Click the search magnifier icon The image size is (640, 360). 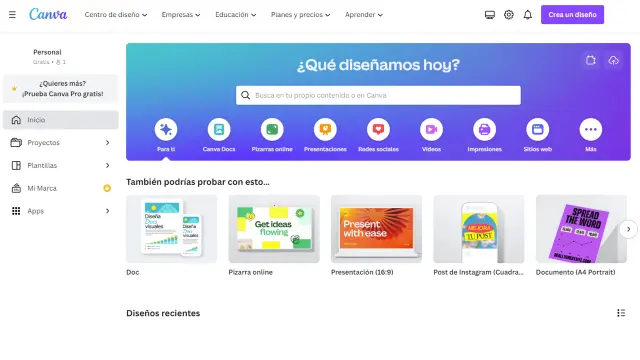(x=245, y=95)
